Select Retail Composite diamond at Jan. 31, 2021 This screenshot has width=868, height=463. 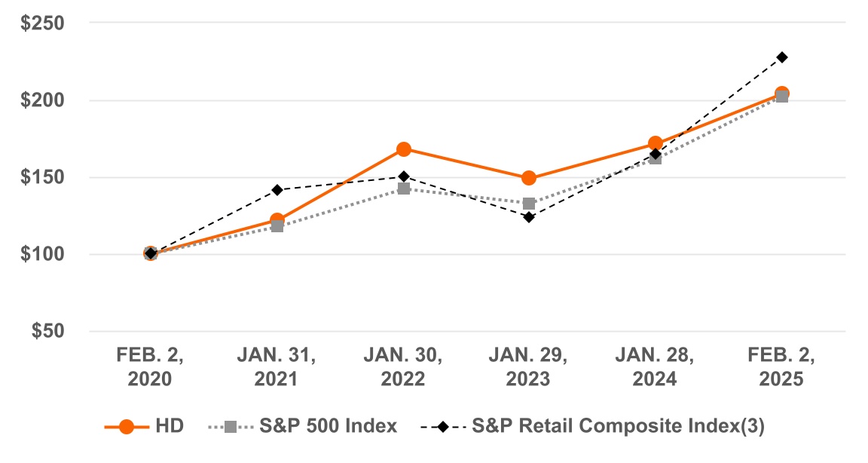pos(277,189)
